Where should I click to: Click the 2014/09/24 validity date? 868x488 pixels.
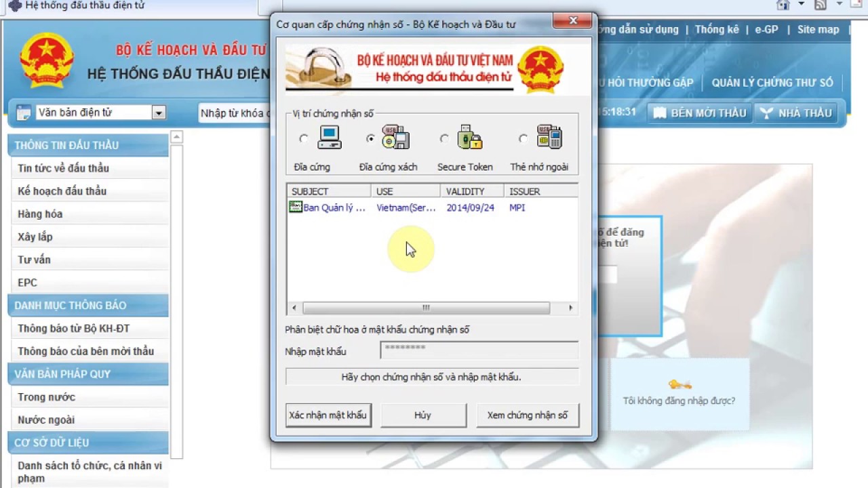point(471,207)
